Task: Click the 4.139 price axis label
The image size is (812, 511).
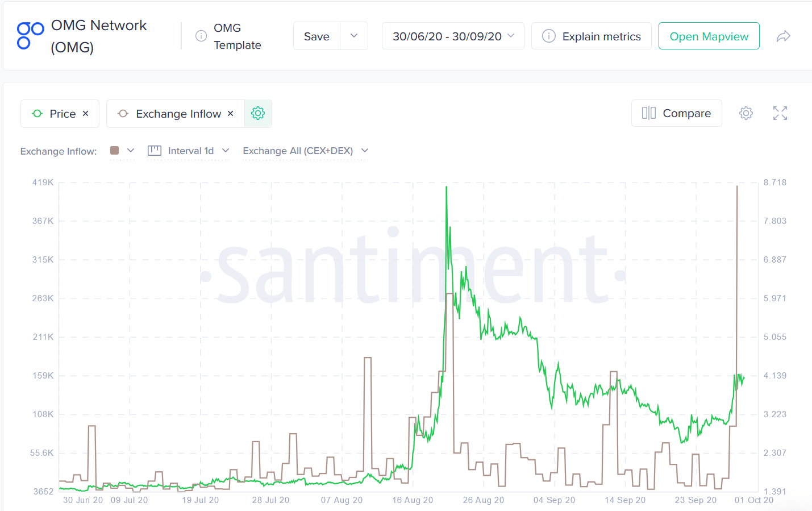Action: (775, 376)
